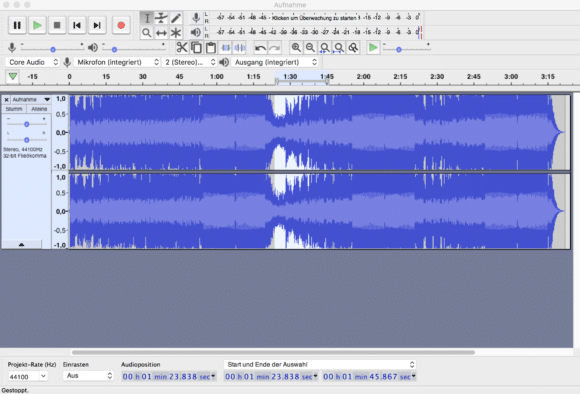Copy selection with the Copy icon
This screenshot has height=394, width=580.
(x=196, y=47)
